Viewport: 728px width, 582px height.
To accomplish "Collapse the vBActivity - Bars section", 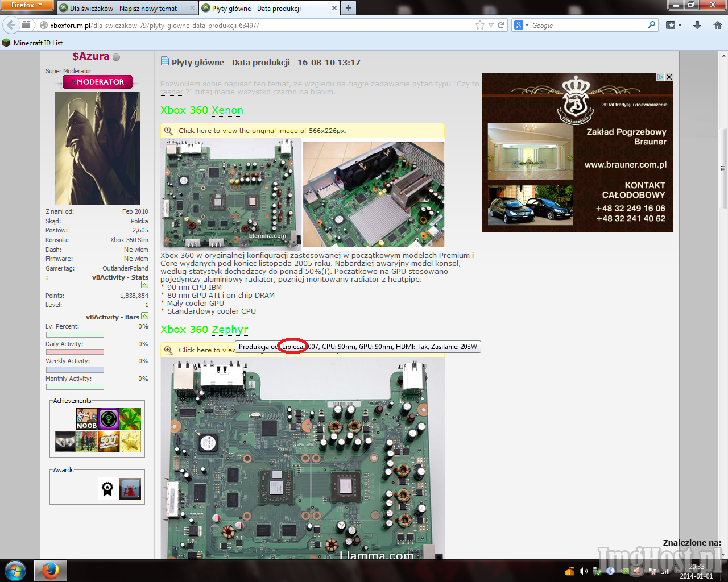I will tap(144, 316).
